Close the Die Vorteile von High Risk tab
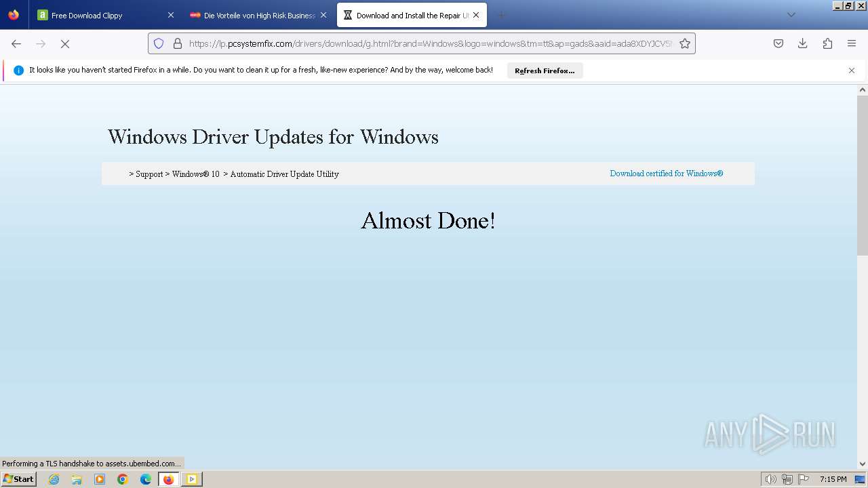 pyautogui.click(x=323, y=15)
